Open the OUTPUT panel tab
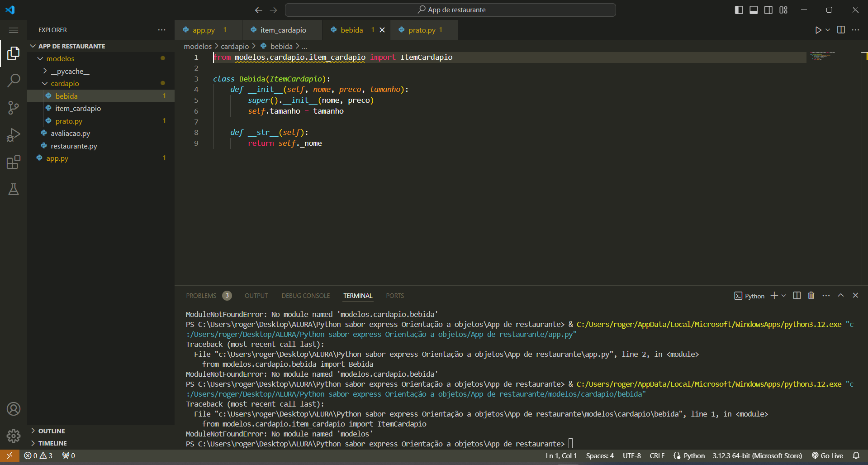Screen dimensions: 868x465 256,296
